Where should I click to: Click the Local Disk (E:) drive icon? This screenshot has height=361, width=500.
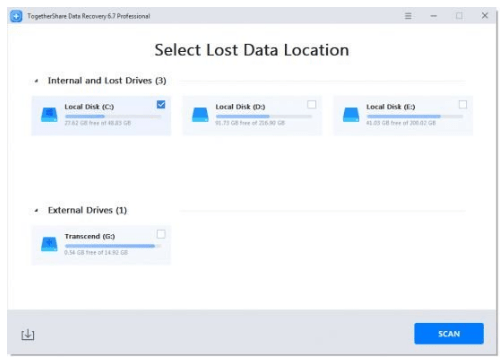(x=351, y=115)
